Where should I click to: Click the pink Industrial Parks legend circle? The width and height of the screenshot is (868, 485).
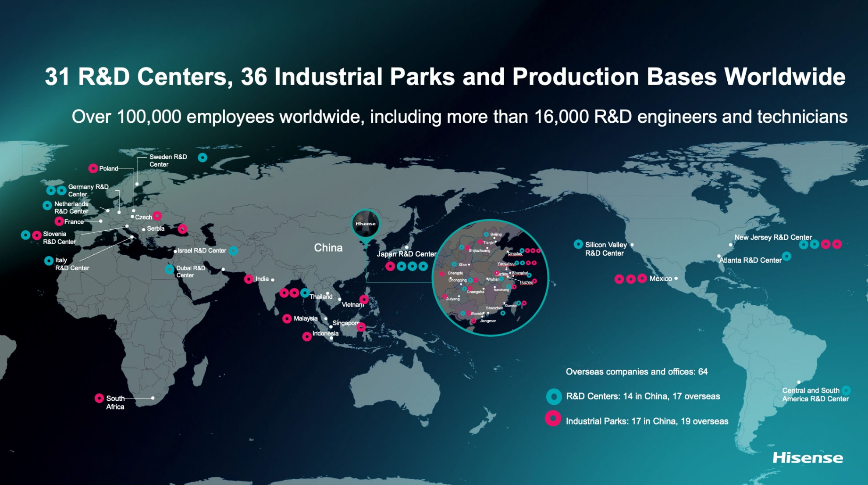click(553, 419)
